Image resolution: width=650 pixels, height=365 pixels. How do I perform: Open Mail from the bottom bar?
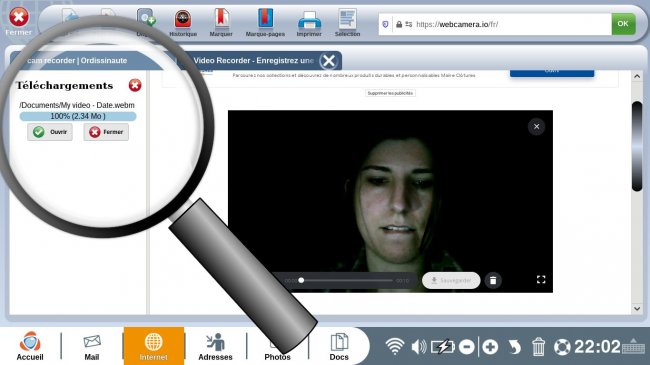pos(92,347)
